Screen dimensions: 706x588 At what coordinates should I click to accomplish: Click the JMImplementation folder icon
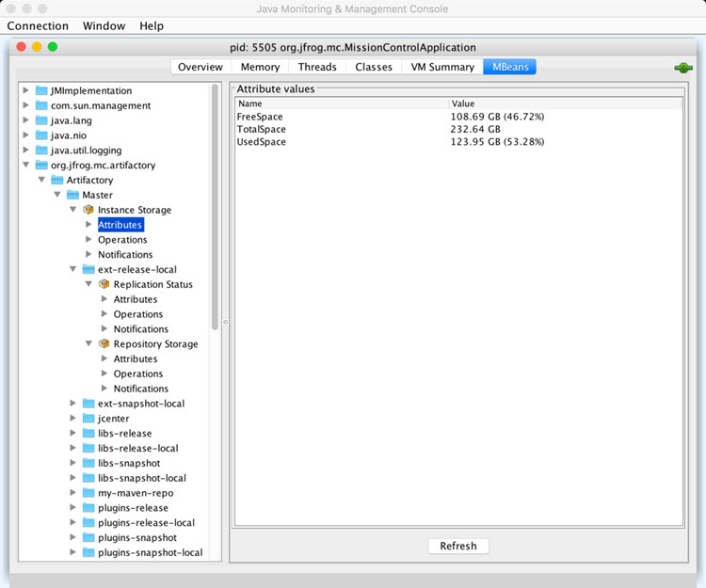click(x=42, y=91)
